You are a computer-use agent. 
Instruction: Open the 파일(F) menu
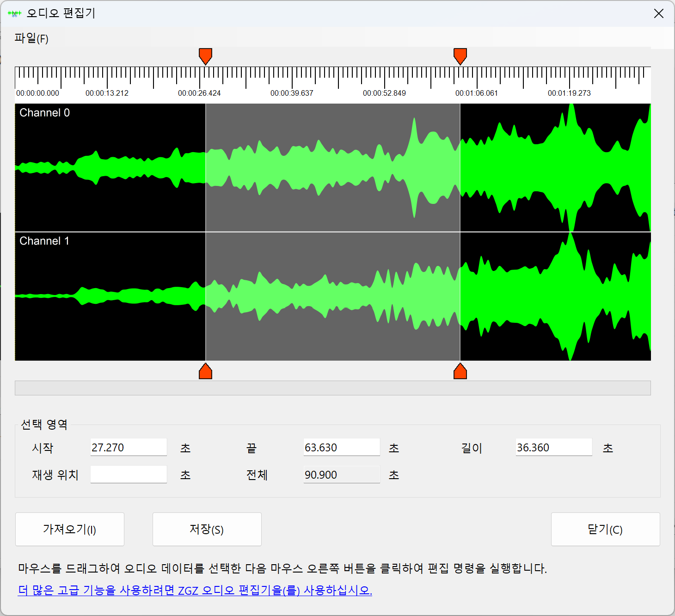31,38
